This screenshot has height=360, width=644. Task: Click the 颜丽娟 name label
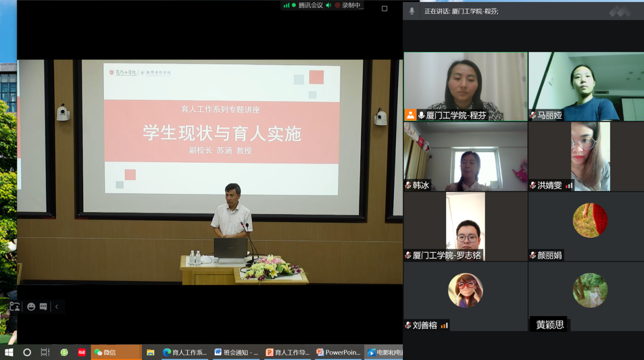click(550, 255)
